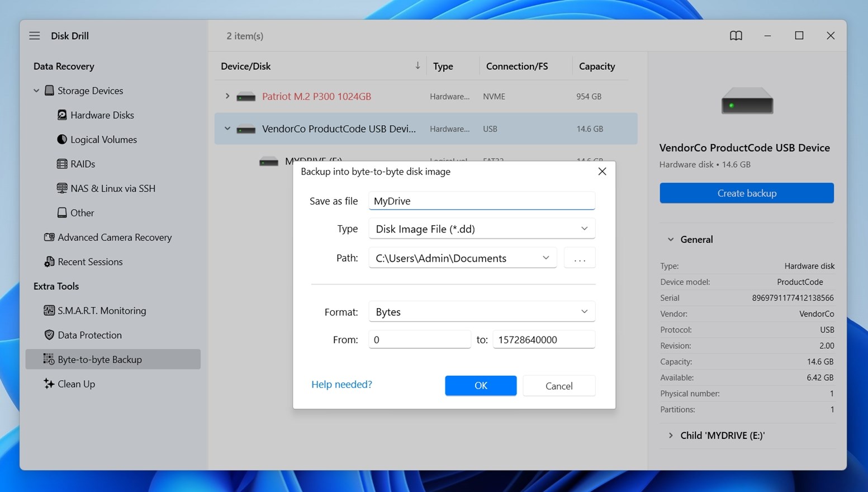Click the Available value 6.42 GB
This screenshot has width=868, height=492.
point(820,378)
